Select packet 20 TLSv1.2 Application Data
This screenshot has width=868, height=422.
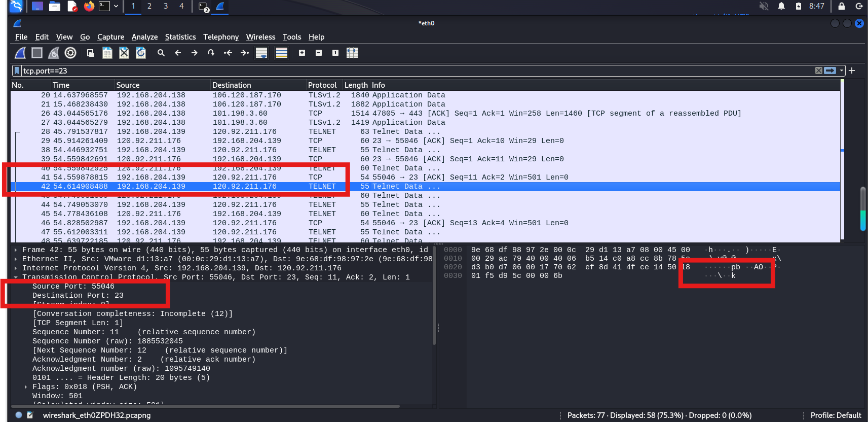click(x=425, y=95)
